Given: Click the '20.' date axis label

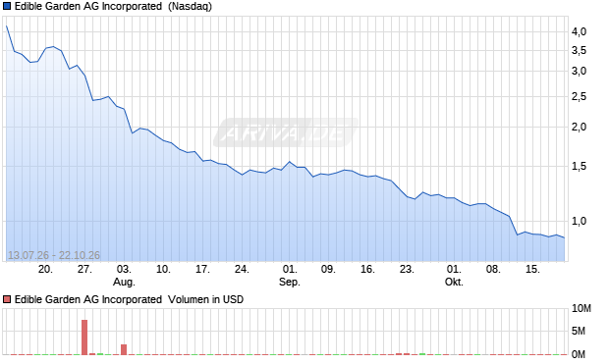Looking at the screenshot, I should (x=45, y=269).
